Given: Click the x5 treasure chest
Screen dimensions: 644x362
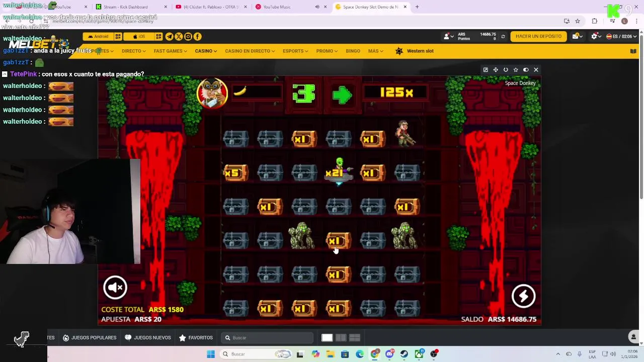Looking at the screenshot, I should (x=235, y=173).
